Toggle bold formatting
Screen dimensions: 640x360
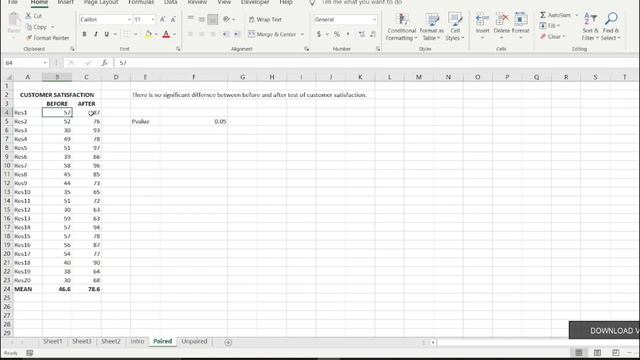[x=84, y=34]
